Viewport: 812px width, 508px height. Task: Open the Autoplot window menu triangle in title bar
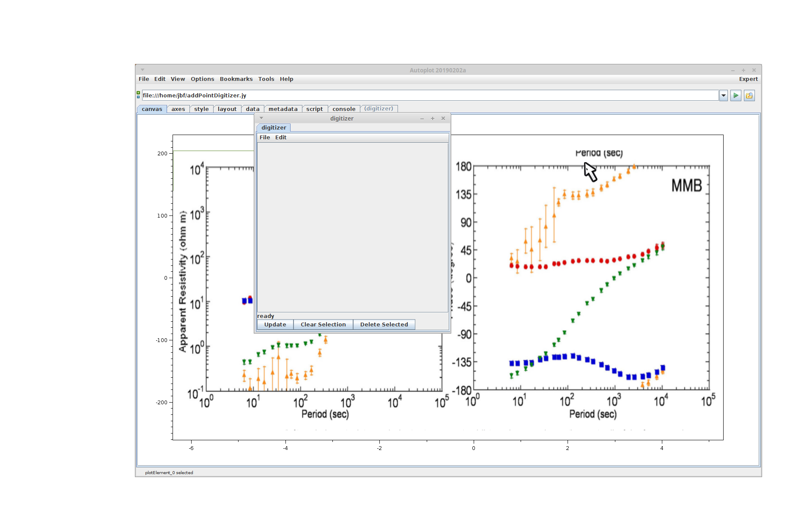143,70
